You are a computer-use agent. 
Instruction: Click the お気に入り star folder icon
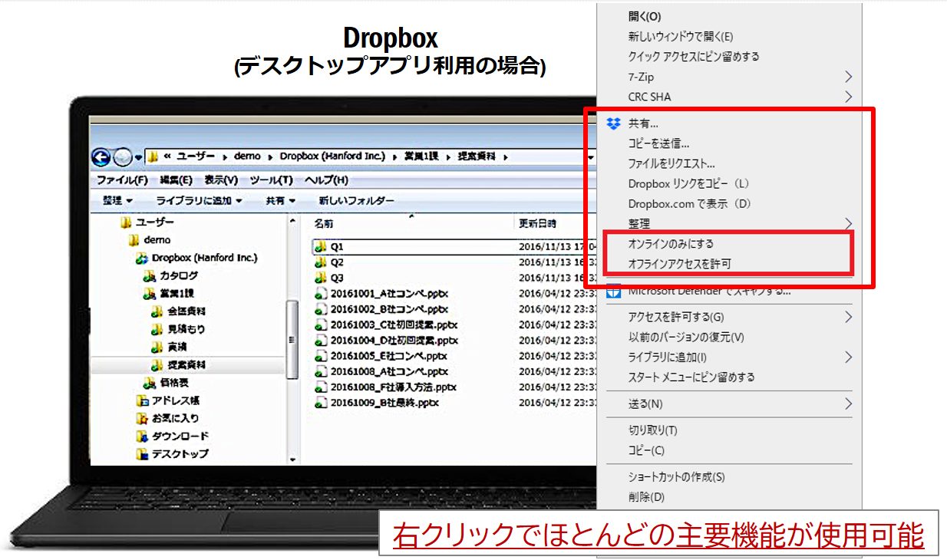click(x=142, y=418)
